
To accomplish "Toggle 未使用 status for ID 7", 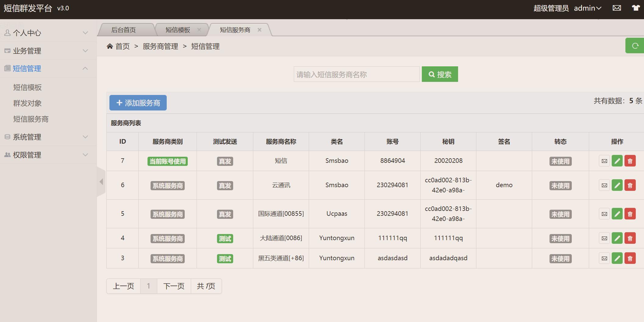I will (560, 161).
